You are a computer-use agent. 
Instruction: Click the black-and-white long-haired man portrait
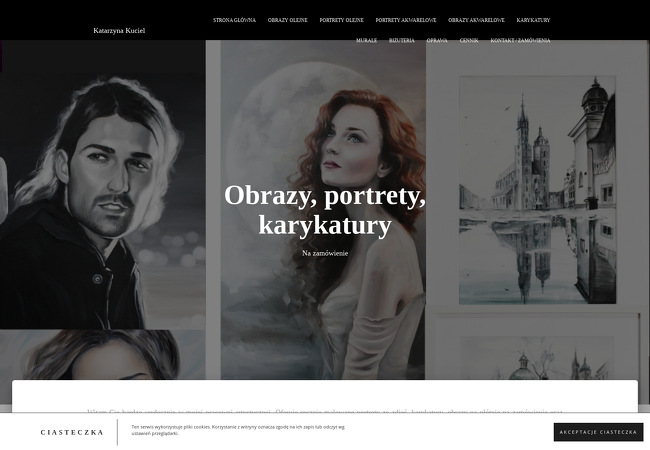click(103, 185)
